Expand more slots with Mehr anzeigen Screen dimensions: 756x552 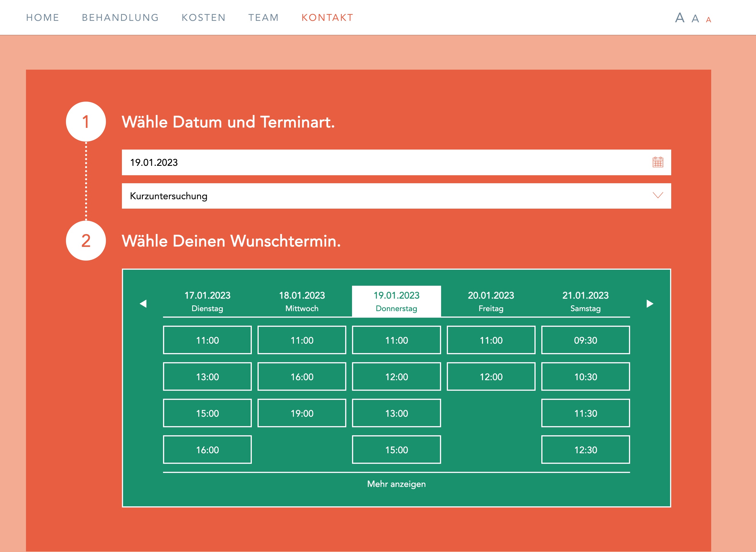pos(396,484)
